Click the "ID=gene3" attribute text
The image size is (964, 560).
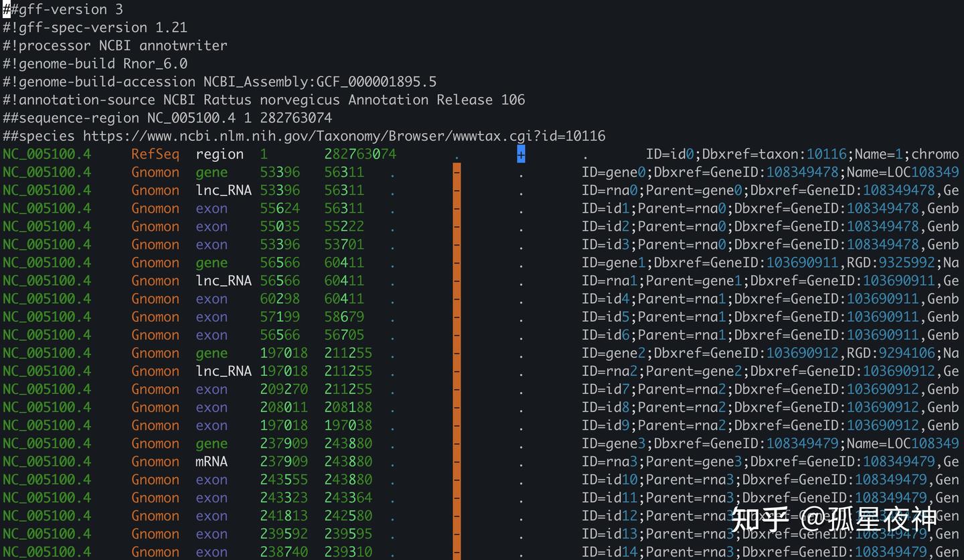(x=614, y=443)
